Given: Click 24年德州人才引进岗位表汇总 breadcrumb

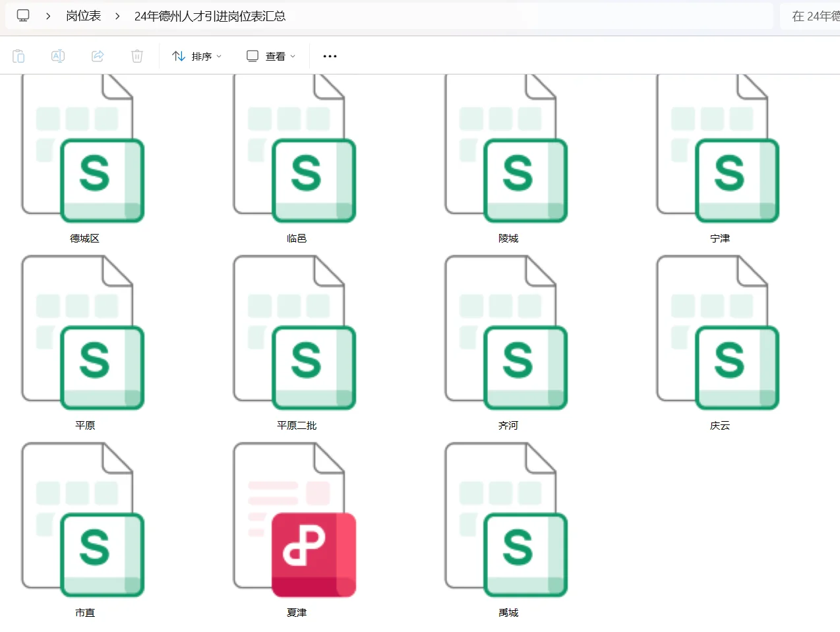Looking at the screenshot, I should pos(210,16).
